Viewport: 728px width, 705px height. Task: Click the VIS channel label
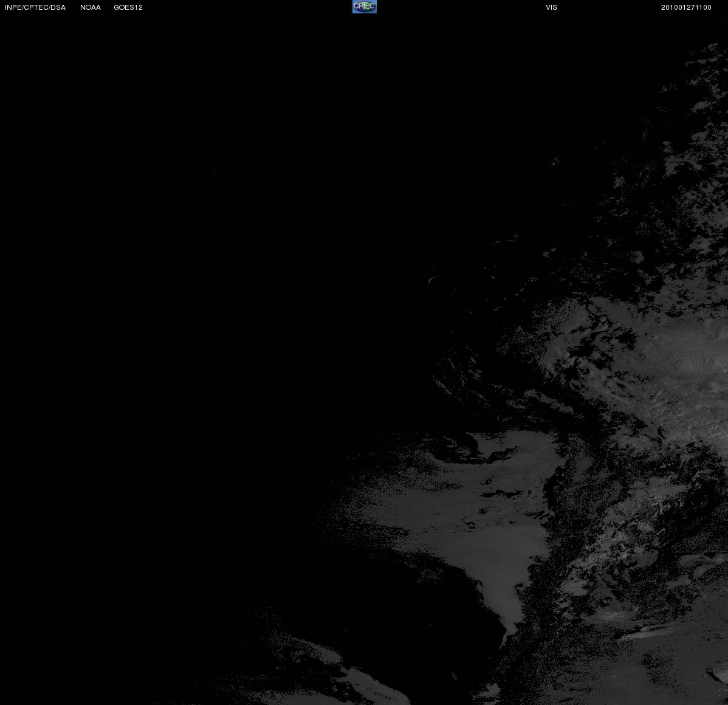pyautogui.click(x=552, y=7)
